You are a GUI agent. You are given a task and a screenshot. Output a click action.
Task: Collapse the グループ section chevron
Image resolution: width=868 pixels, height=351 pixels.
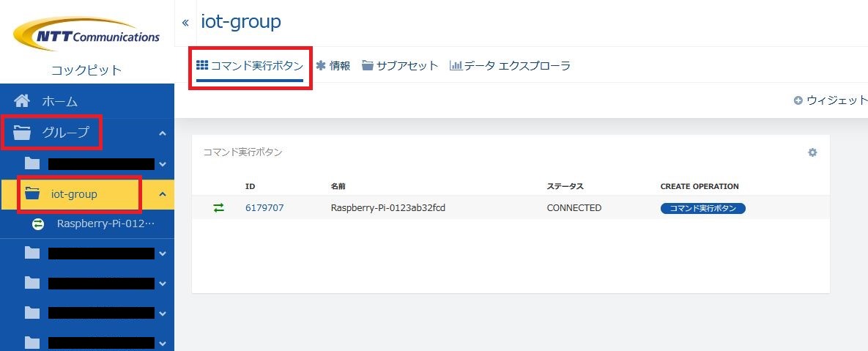[x=162, y=133]
